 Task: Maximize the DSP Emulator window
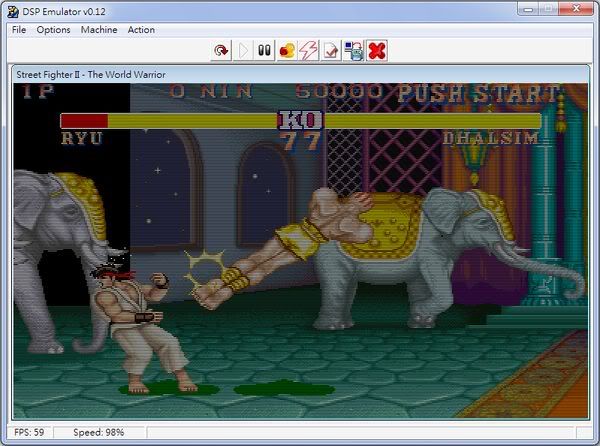click(548, 9)
